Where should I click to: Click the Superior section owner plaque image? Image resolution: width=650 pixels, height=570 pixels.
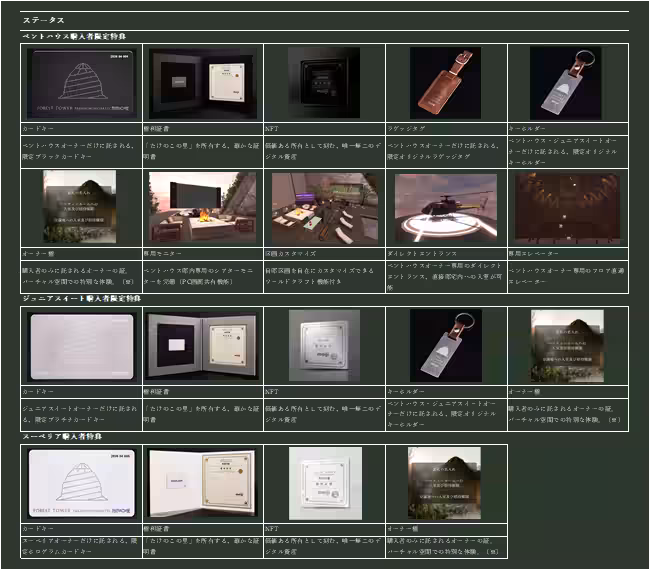[445, 483]
